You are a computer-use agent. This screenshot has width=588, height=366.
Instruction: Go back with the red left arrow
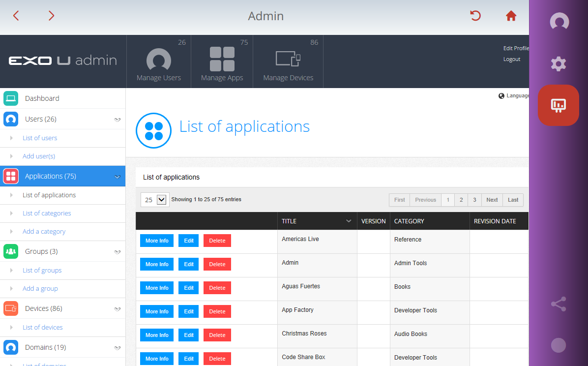click(16, 16)
